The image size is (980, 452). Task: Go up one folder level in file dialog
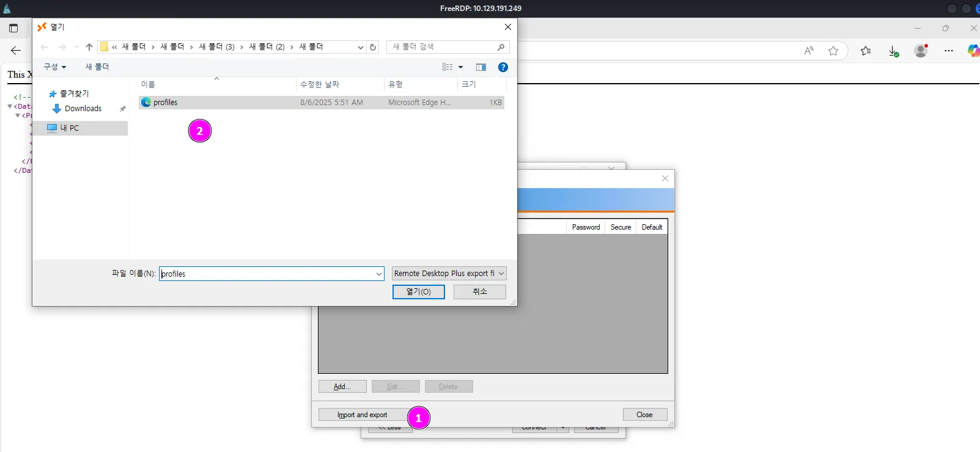pyautogui.click(x=89, y=47)
